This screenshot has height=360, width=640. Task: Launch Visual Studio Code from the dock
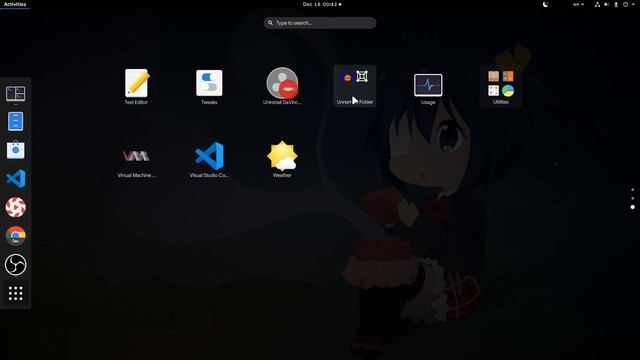point(16,179)
